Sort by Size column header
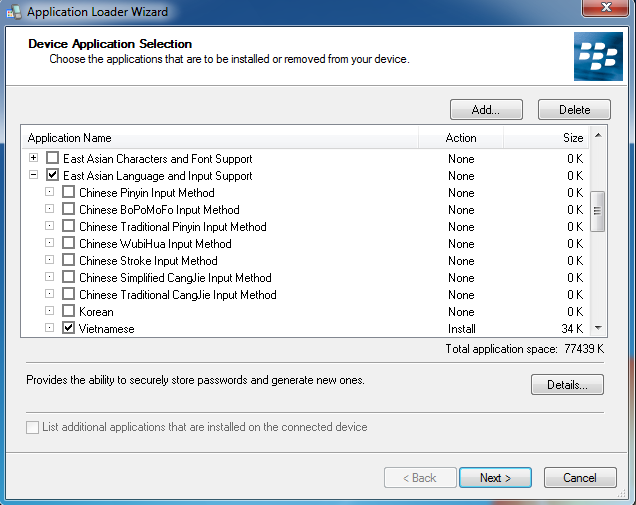This screenshot has height=505, width=636. (x=546, y=138)
